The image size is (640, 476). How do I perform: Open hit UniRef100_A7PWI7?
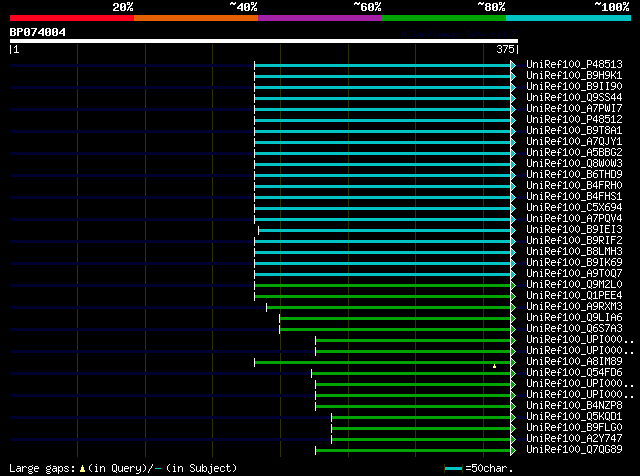574,109
